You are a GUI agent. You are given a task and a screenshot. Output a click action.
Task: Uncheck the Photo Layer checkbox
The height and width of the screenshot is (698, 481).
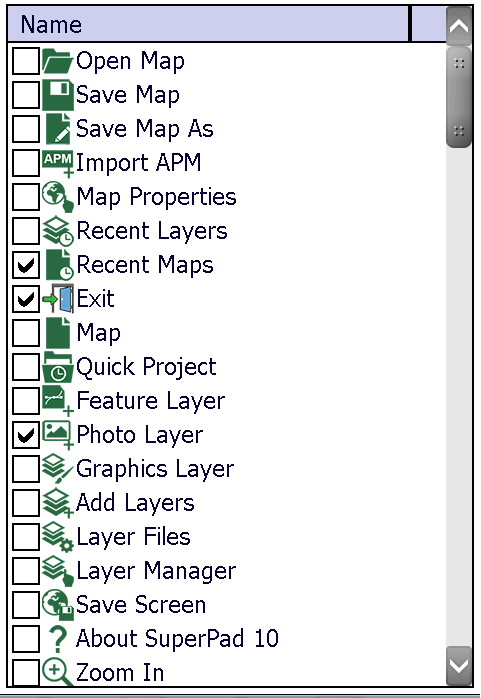(25, 435)
